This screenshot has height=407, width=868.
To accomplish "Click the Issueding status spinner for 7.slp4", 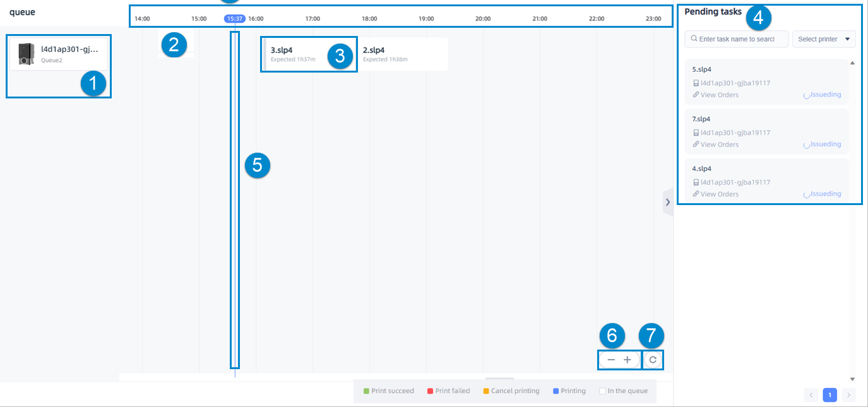I will point(806,145).
